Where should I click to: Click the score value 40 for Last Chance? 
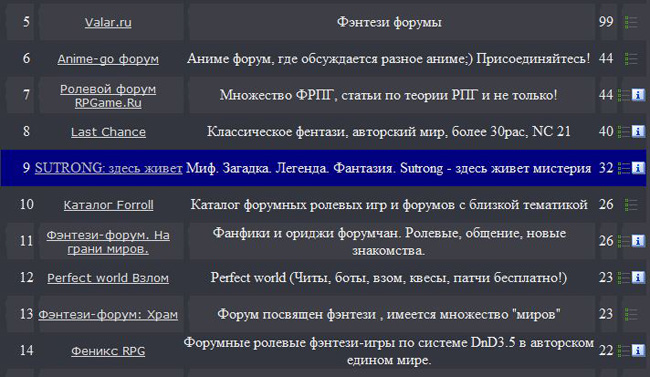pyautogui.click(x=606, y=131)
